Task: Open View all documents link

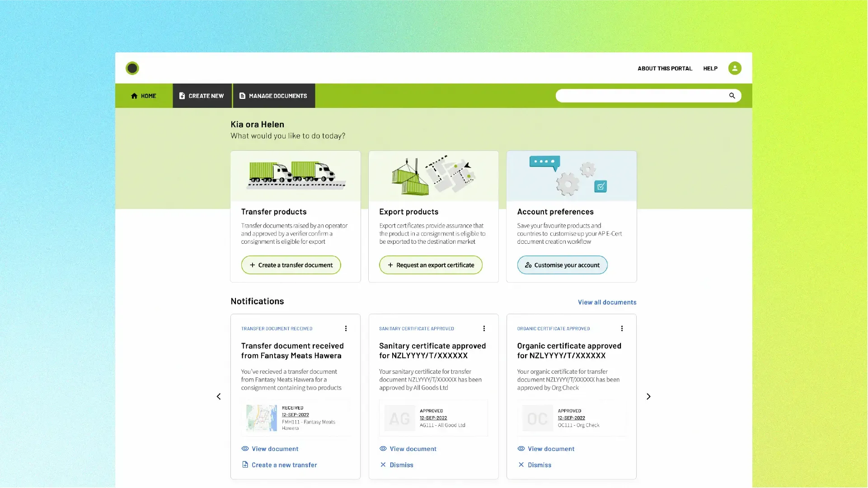Action: [607, 302]
